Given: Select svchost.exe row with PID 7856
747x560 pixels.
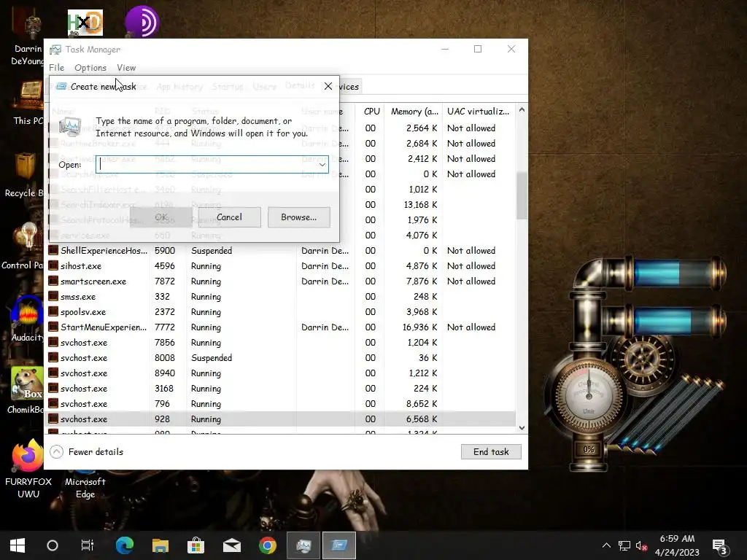Looking at the screenshot, I should coord(281,343).
